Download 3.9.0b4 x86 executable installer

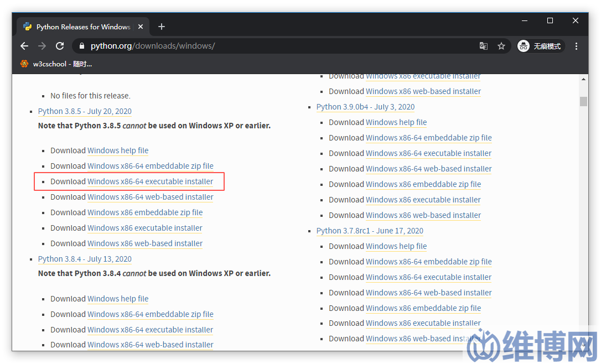point(423,200)
